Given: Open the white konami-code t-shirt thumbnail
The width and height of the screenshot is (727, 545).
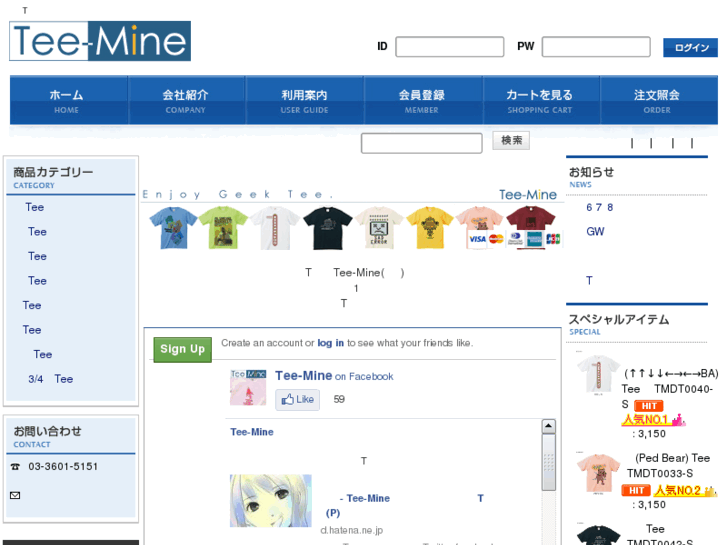Looking at the screenshot, I should (x=598, y=375).
